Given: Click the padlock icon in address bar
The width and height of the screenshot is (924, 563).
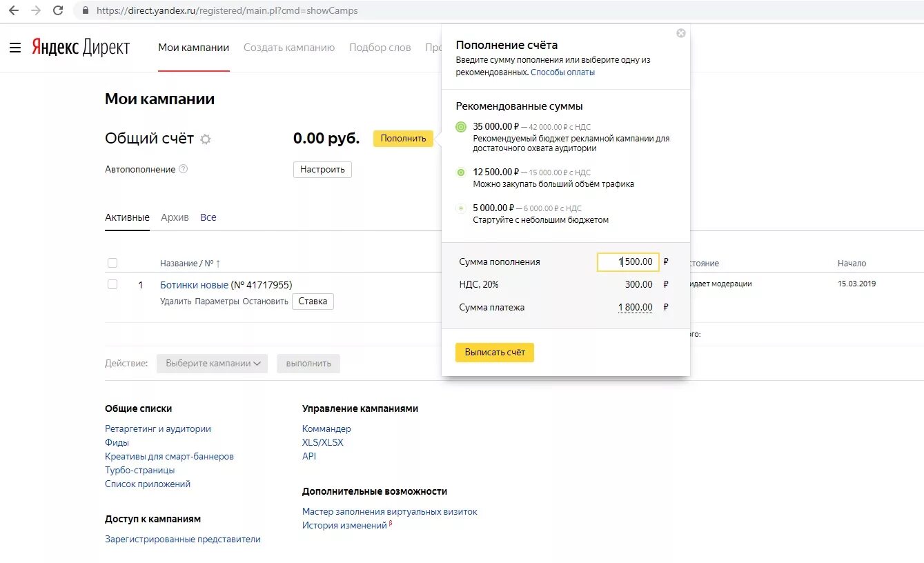Looking at the screenshot, I should tap(86, 11).
